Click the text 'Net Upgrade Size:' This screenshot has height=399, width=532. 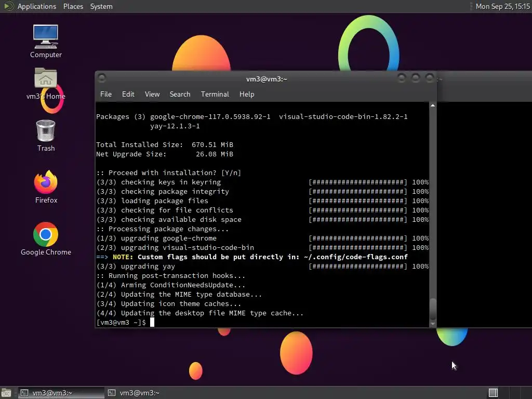tap(131, 154)
